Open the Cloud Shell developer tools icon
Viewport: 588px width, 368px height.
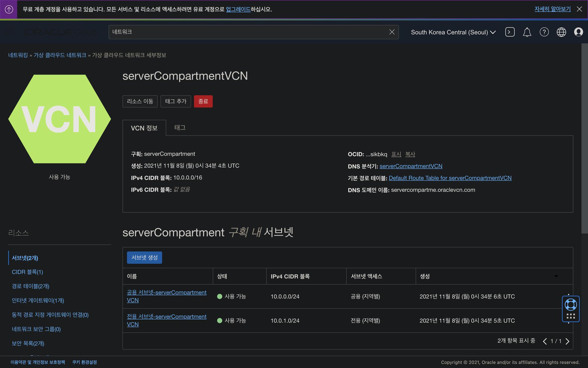pos(510,32)
